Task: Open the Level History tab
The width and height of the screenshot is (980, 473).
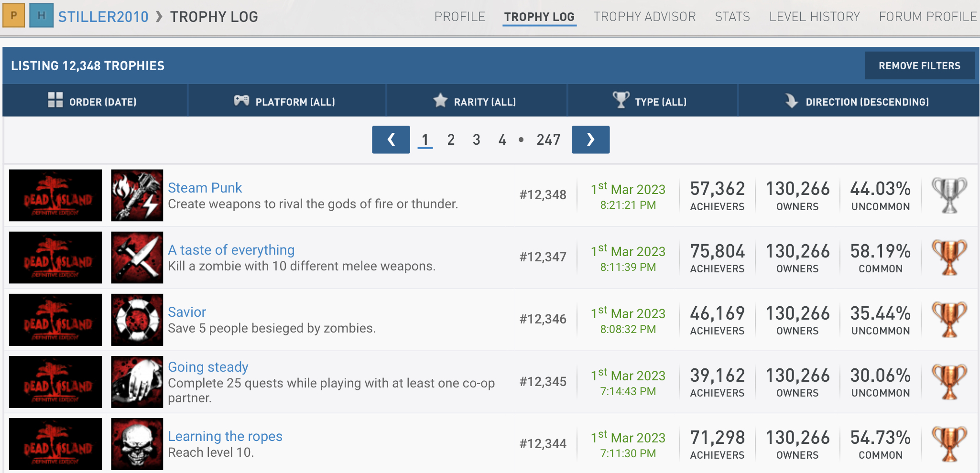Action: point(814,17)
